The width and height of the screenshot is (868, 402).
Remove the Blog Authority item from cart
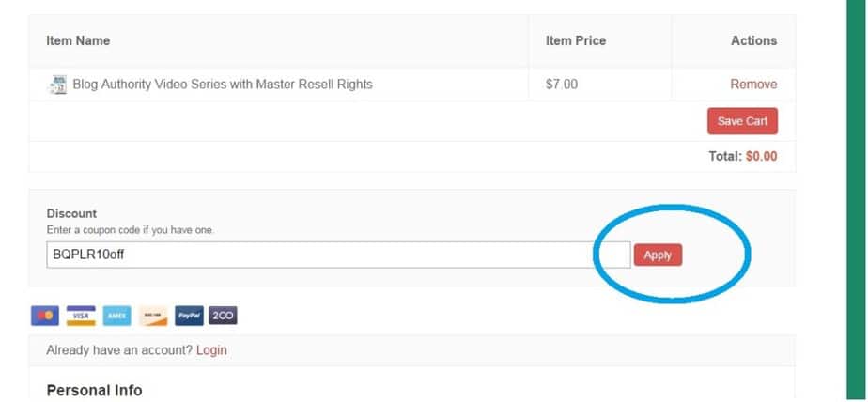753,85
